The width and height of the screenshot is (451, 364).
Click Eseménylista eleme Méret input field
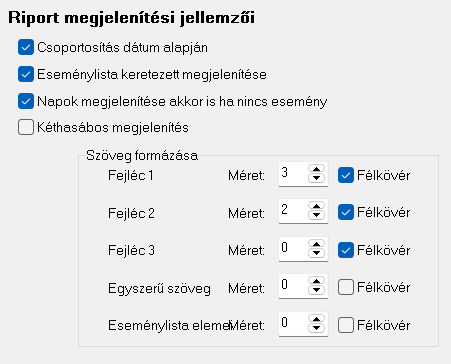pos(293,324)
